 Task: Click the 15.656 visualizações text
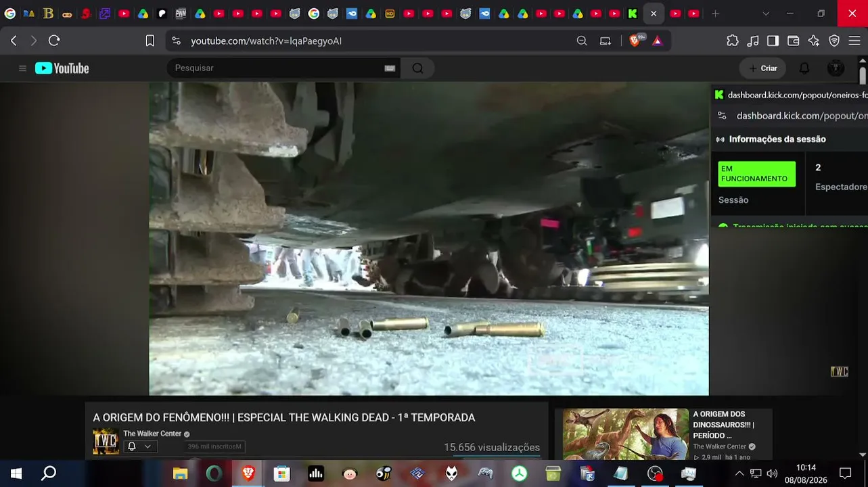492,447
